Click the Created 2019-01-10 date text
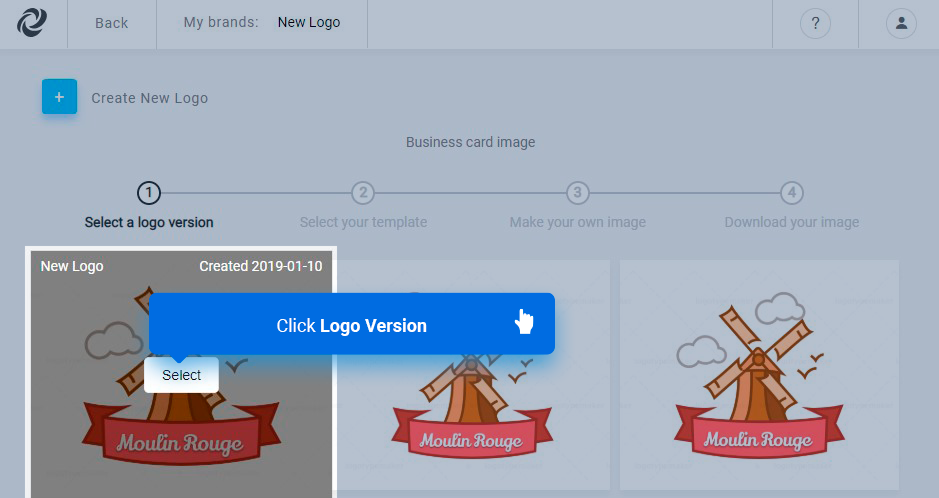Viewport: 939px width, 498px height. 261,266
